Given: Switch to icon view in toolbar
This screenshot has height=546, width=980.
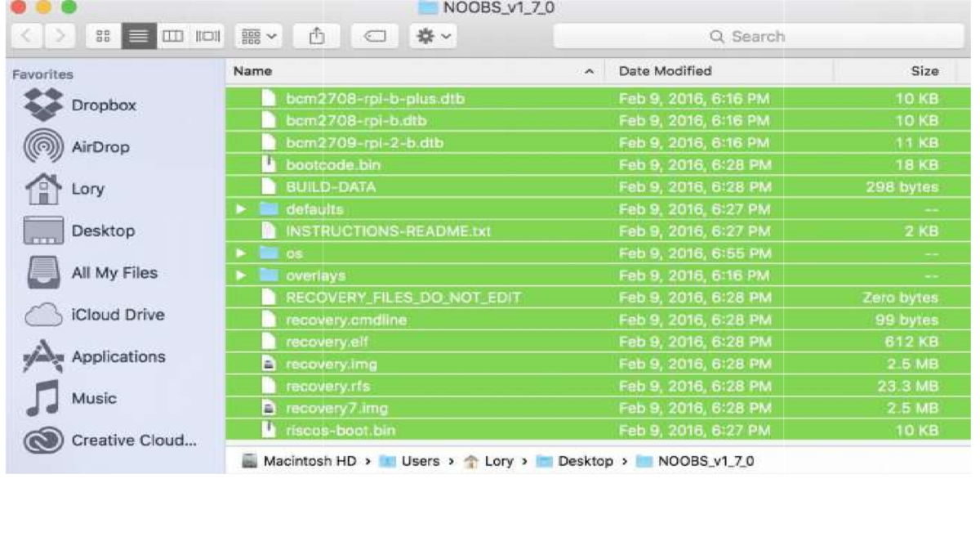Looking at the screenshot, I should pos(103,37).
